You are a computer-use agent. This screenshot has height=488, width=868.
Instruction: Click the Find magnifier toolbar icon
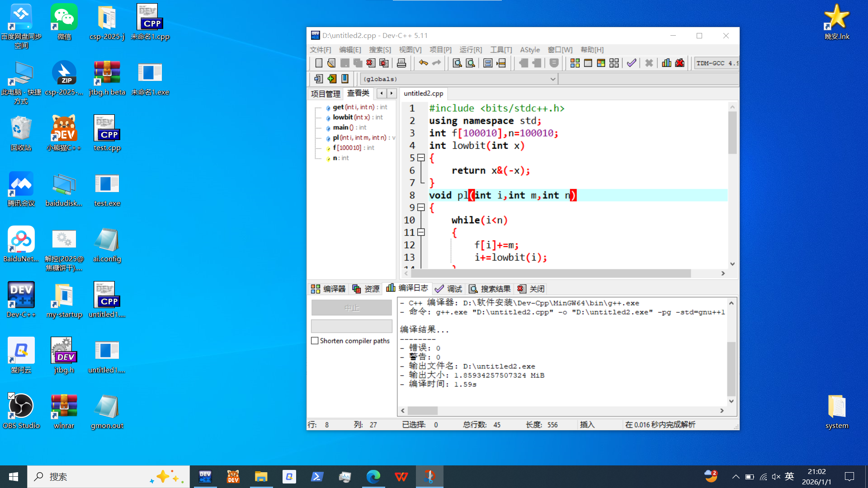tap(457, 63)
